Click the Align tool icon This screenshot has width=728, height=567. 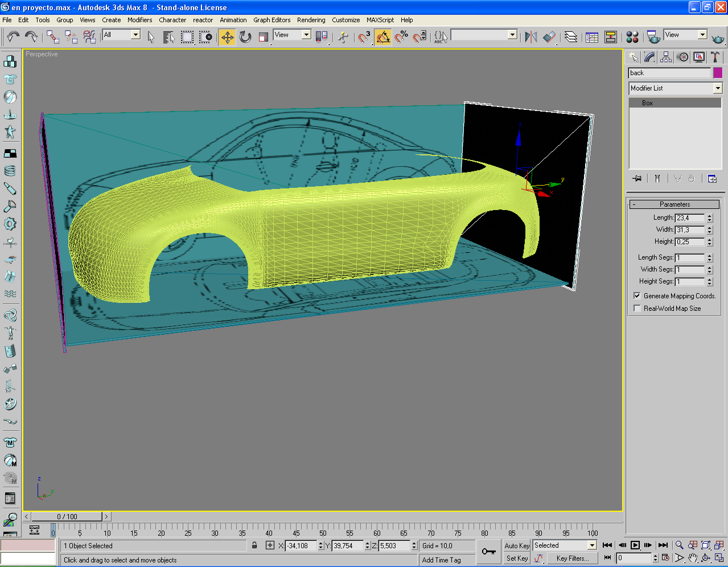pyautogui.click(x=549, y=37)
